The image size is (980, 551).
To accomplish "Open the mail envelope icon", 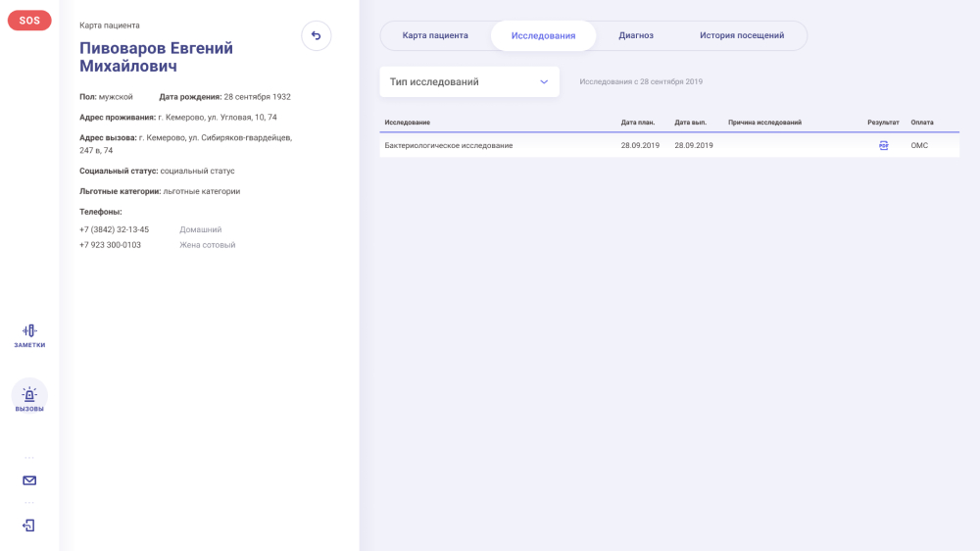I will (x=29, y=480).
